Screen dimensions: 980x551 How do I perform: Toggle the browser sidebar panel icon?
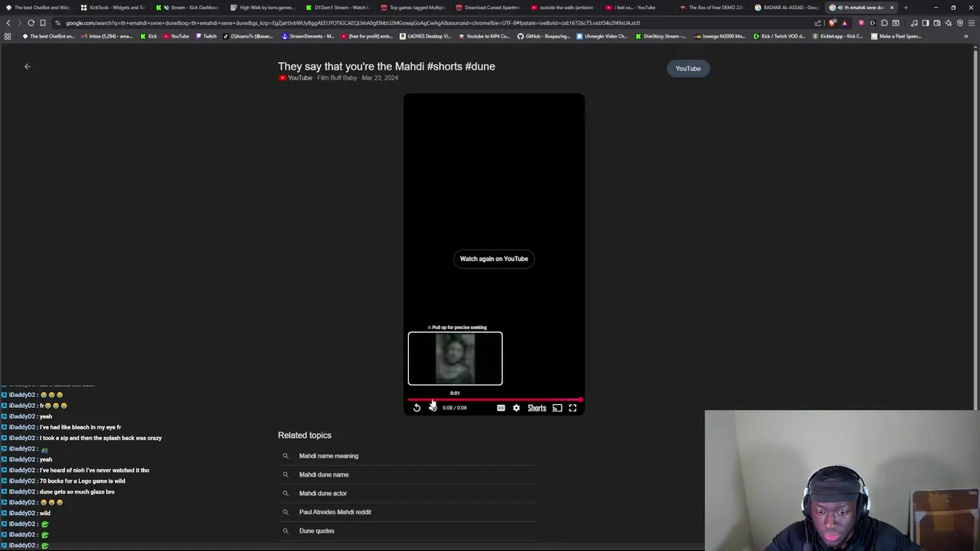point(925,23)
